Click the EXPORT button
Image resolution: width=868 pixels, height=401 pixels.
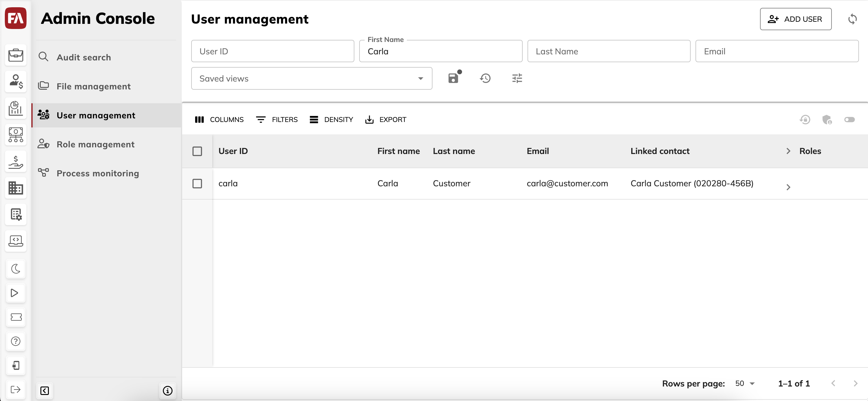click(386, 120)
